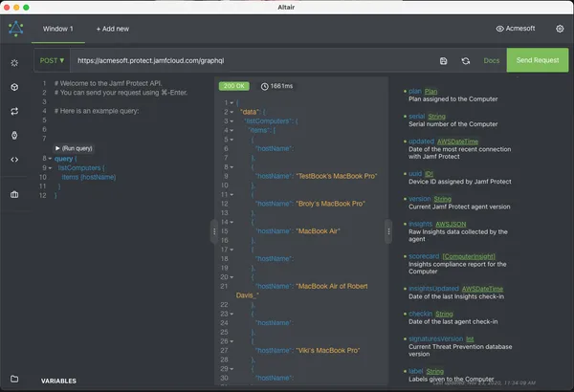This screenshot has height=392, width=574.
Task: Open the AWSJSON type link
Action: (x=451, y=224)
